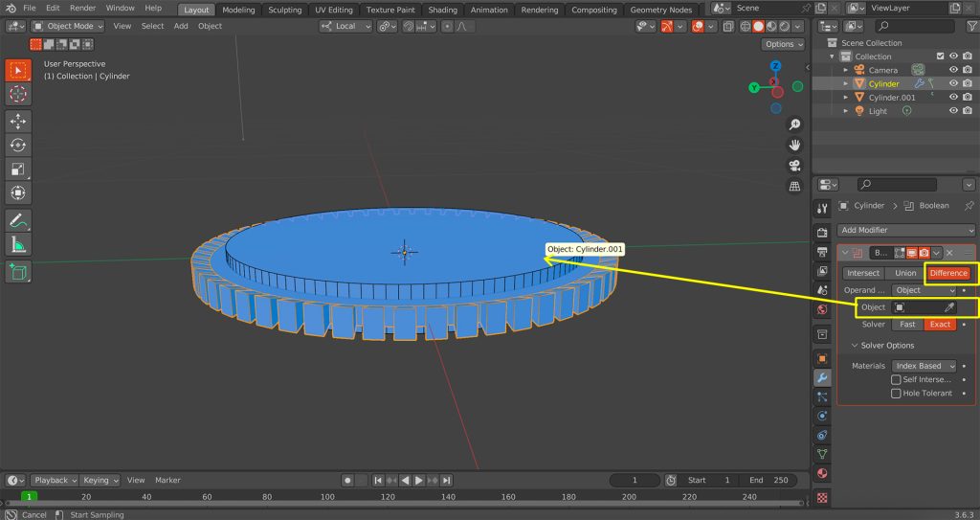Open the View Layer properties tab
The width and height of the screenshot is (980, 520).
pos(822,271)
